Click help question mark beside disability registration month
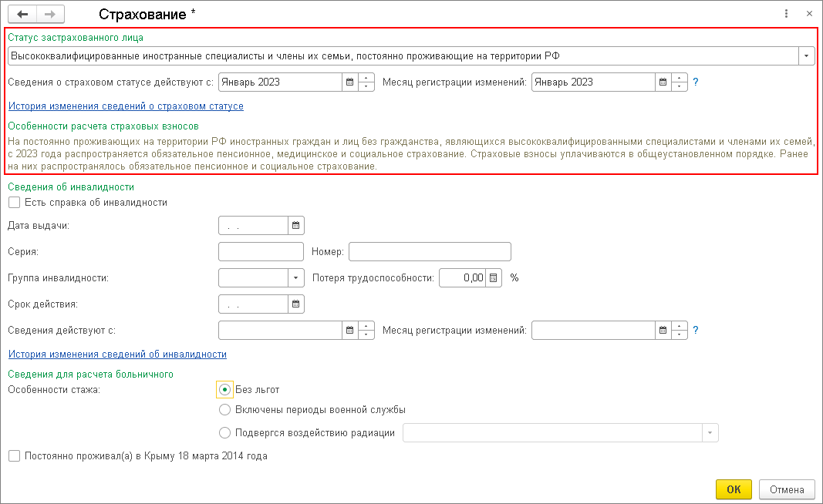This screenshot has width=823, height=504. 696,330
